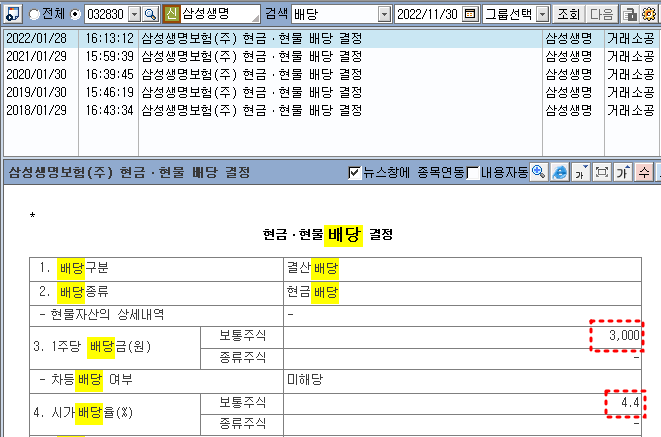Viewport: 661px width, 437px height.
Task: Click the 3,000 dividend per share value
Action: point(624,335)
